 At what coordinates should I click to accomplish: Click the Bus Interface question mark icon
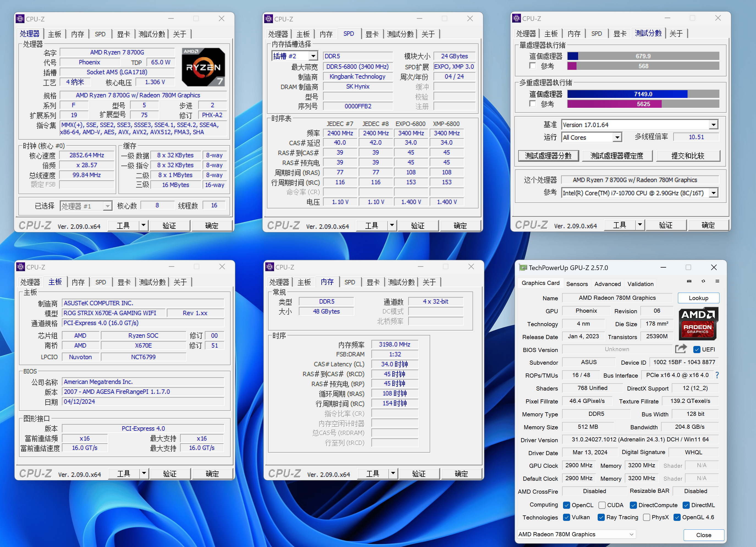717,375
